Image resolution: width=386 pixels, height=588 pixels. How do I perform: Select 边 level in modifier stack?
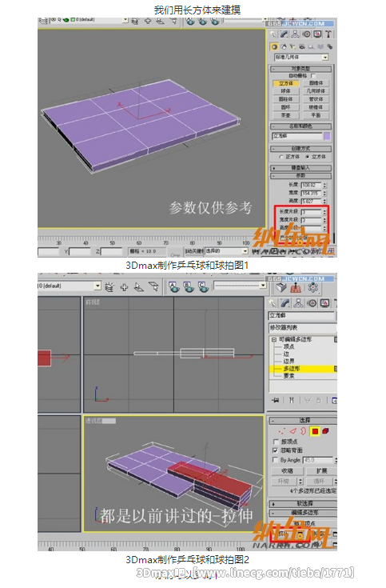click(286, 354)
